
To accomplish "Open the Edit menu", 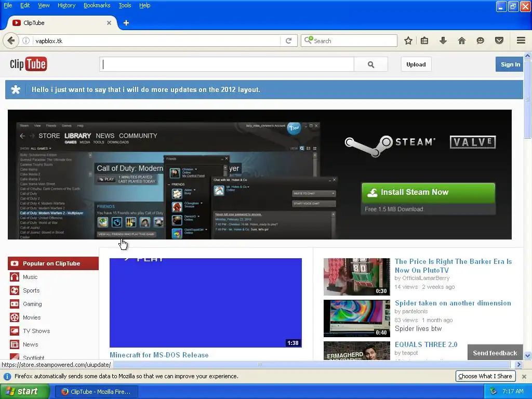I will point(25,5).
